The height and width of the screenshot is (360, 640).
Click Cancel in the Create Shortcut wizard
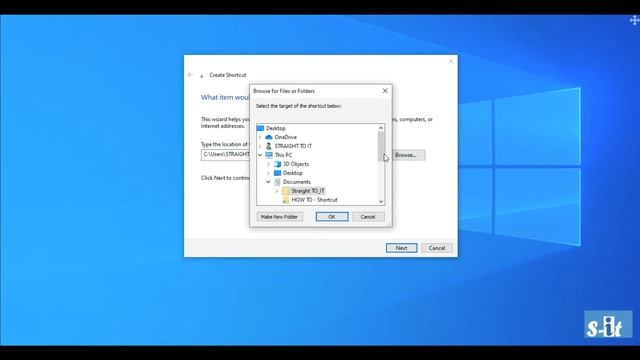437,248
